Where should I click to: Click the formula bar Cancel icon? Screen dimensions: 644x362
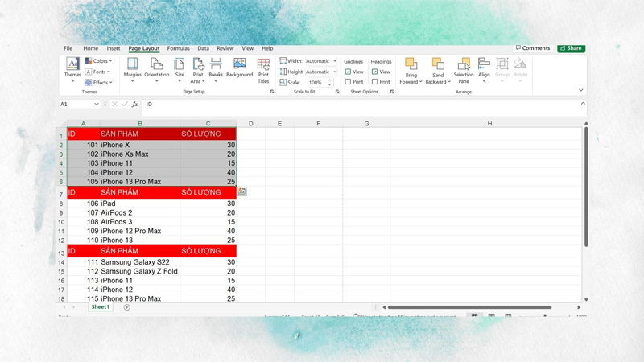point(114,105)
